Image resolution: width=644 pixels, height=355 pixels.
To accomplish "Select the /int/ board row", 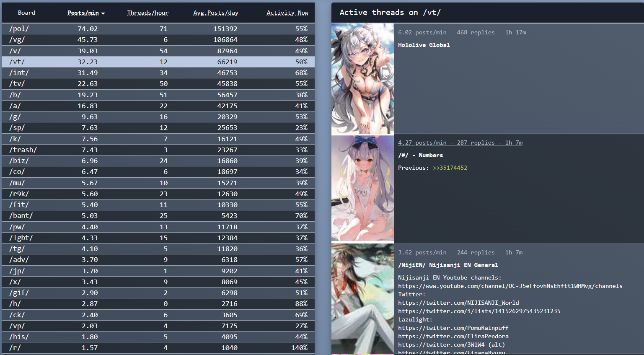I will (158, 73).
